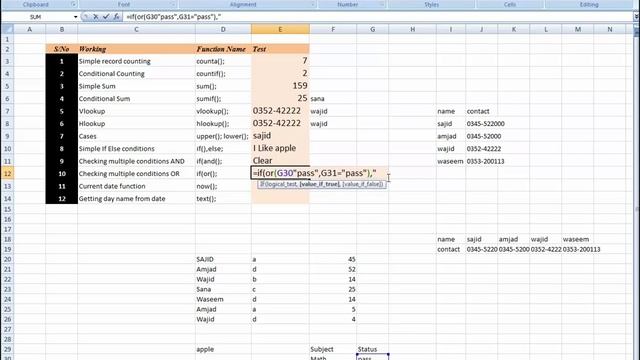
Task: Select column J header
Action: (x=482, y=29)
